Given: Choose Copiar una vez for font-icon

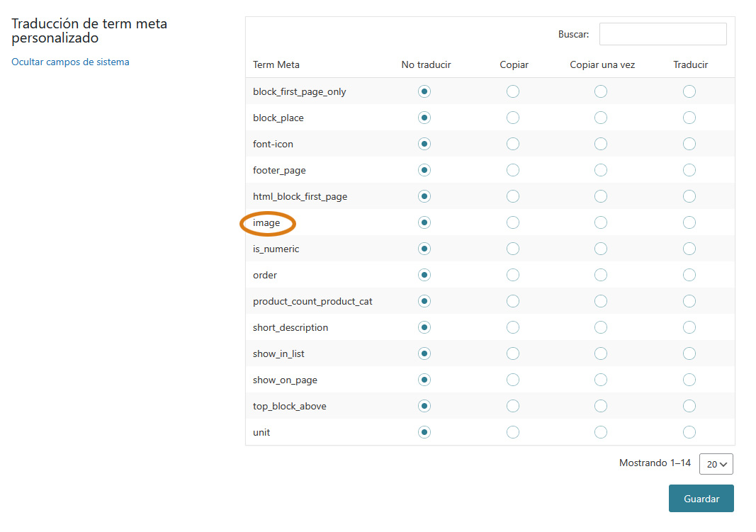Looking at the screenshot, I should (x=601, y=144).
